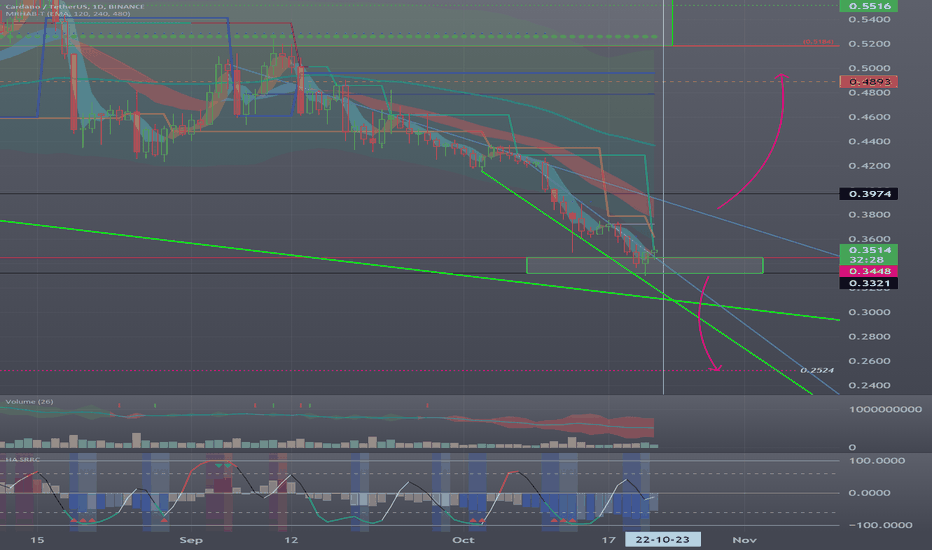Click the 32:28 candle countdown timer
This screenshot has width=932, height=550.
(x=868, y=260)
